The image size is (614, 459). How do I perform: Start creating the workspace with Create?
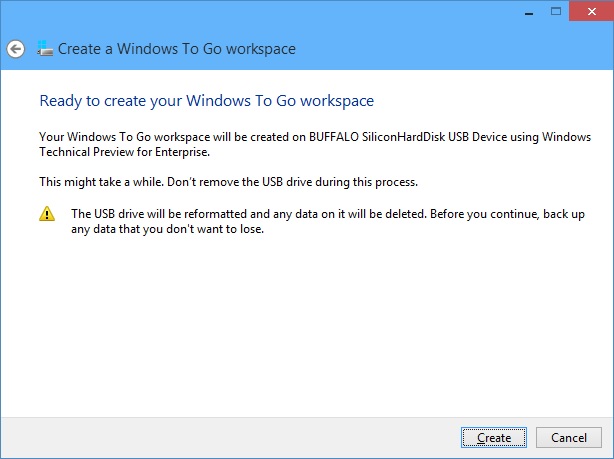click(x=494, y=437)
